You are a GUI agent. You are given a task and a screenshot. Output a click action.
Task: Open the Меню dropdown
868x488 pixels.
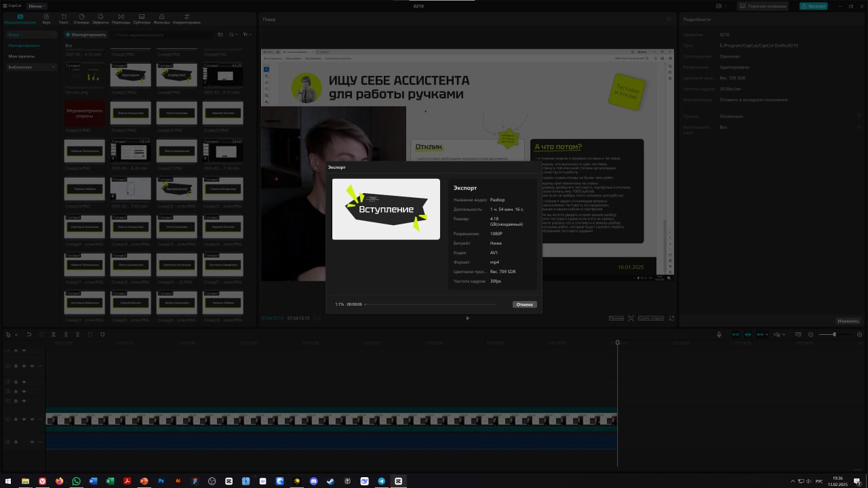point(36,6)
